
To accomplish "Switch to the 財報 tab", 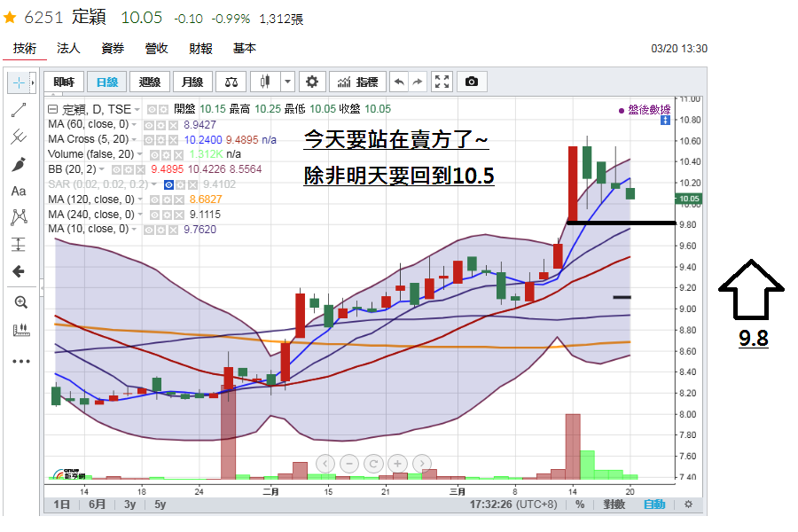I will click(x=200, y=49).
